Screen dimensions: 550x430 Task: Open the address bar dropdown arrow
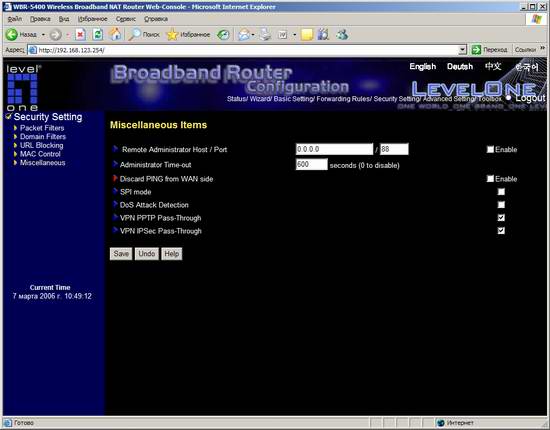coord(462,50)
